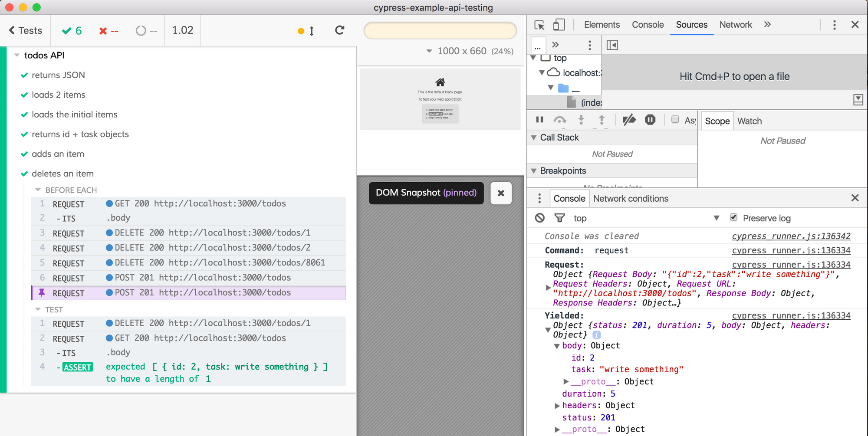This screenshot has height=436, width=868.
Task: Clear the console with the clear icon
Action: point(539,218)
